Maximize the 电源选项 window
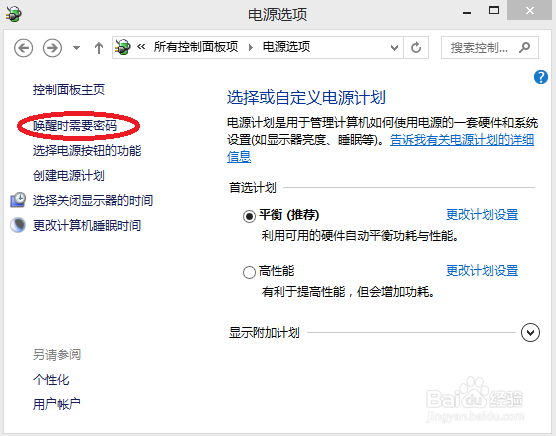Image resolution: width=556 pixels, height=436 pixels. tap(494, 10)
